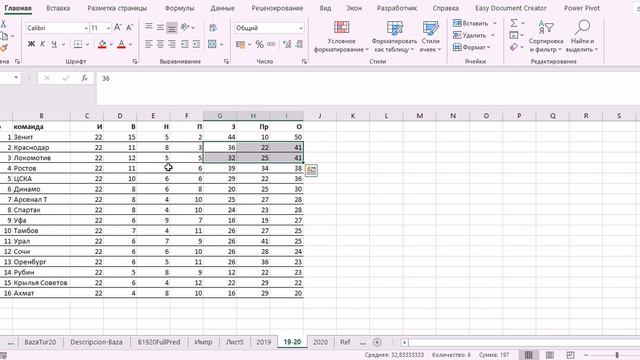Open Найти и выделить menu
Image resolution: width=640 pixels, height=360 pixels.
(582, 37)
